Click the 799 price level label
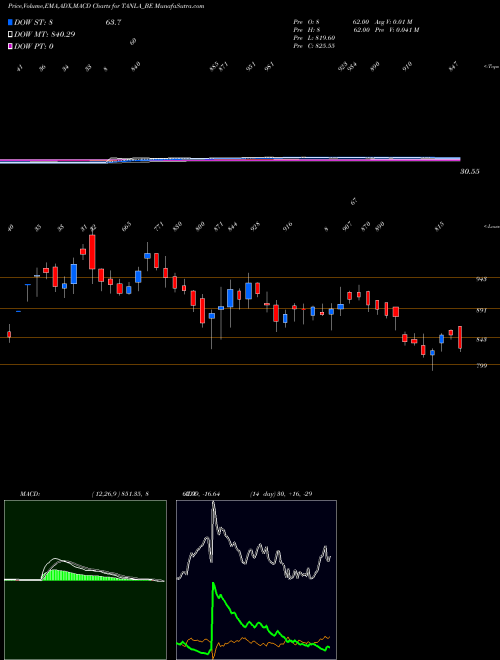 (x=481, y=366)
